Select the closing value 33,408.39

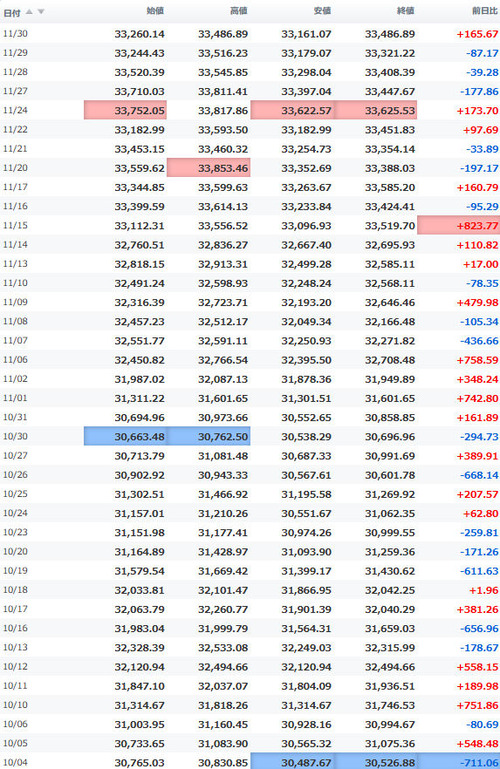pyautogui.click(x=390, y=72)
